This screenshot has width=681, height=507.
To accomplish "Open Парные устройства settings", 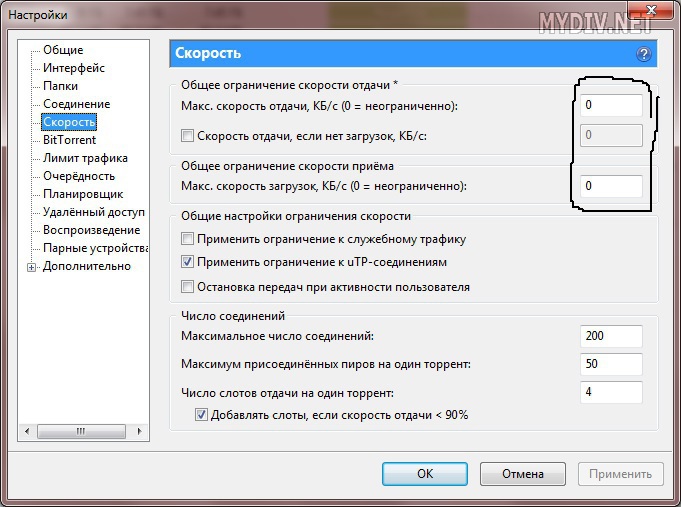I will pos(95,248).
